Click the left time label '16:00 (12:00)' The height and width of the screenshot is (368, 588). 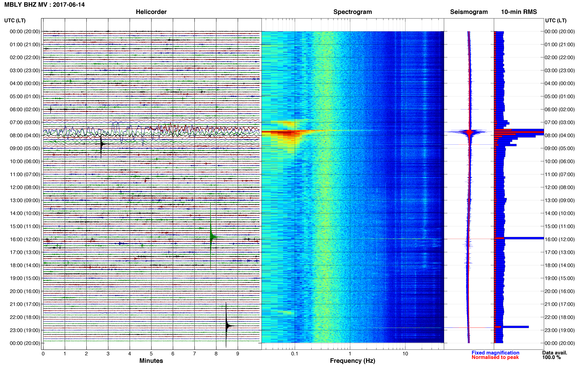25,239
